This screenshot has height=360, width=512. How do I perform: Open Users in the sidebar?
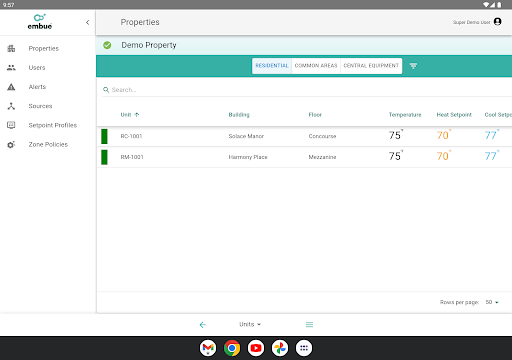click(x=37, y=68)
